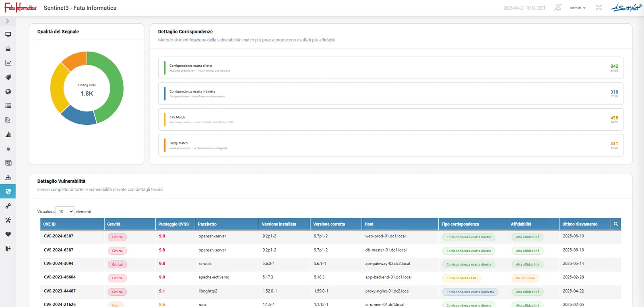The image size is (644, 307).
Task: Open the tags icon in the sidebar
Action: pos(8,77)
